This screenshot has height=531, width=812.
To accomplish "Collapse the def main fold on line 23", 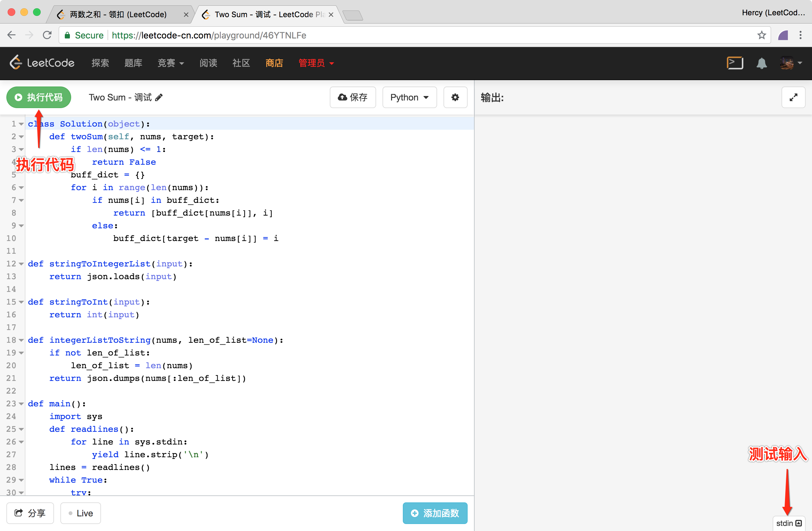I will [21, 403].
